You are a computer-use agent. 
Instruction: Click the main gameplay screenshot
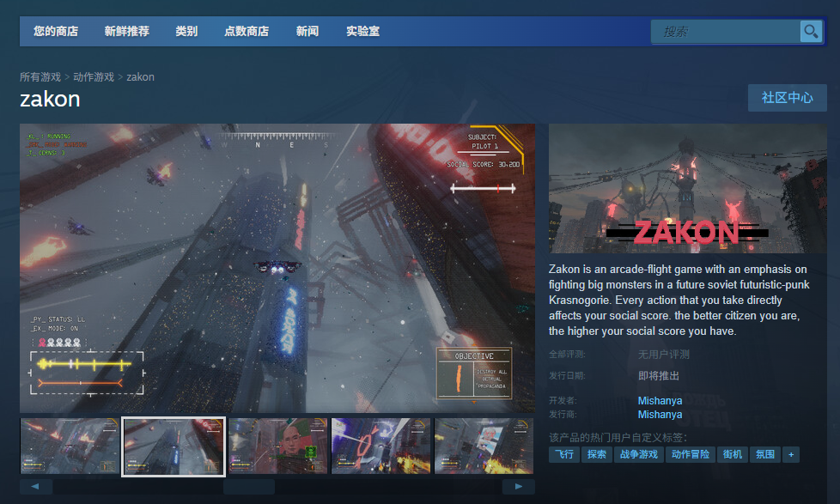click(277, 269)
